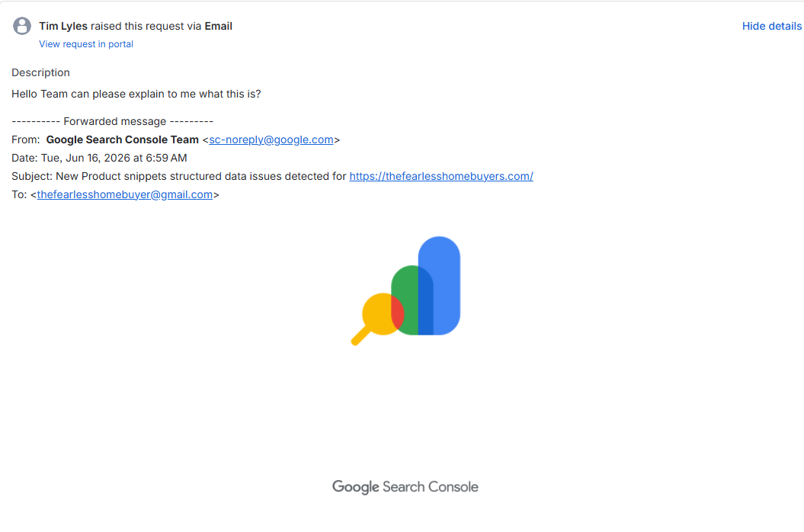Hide the request details
The image size is (804, 532).
(x=771, y=26)
